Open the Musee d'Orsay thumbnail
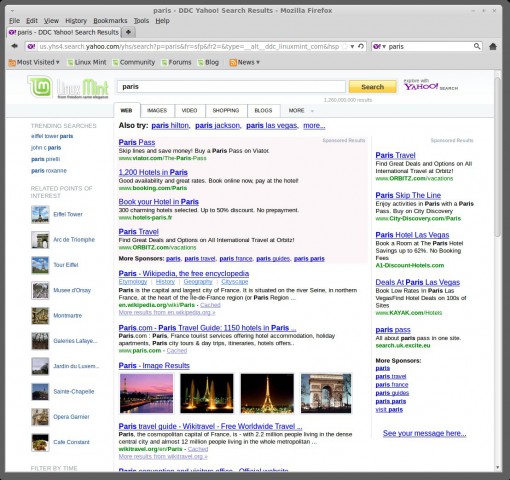Image resolution: width=510 pixels, height=480 pixels. click(40, 290)
